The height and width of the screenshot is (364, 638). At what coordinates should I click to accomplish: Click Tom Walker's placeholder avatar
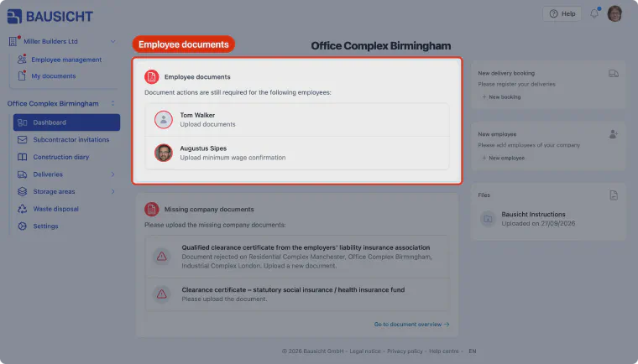[164, 120]
